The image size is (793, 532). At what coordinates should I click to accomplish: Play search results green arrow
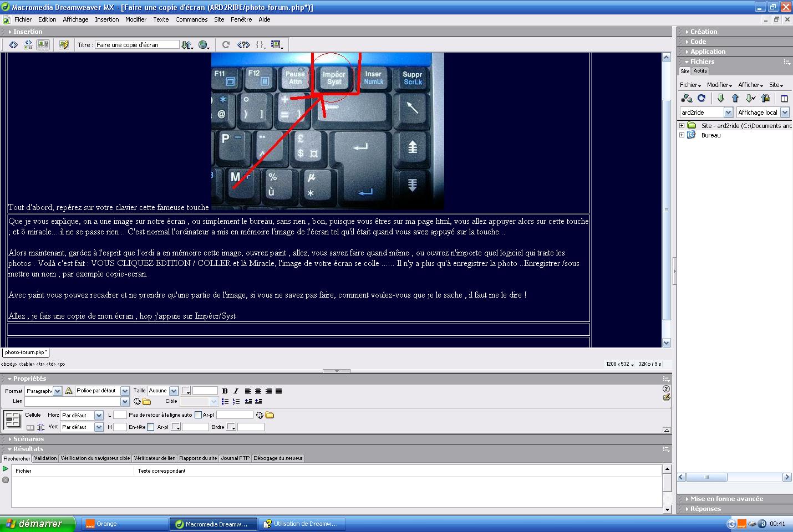click(6, 469)
